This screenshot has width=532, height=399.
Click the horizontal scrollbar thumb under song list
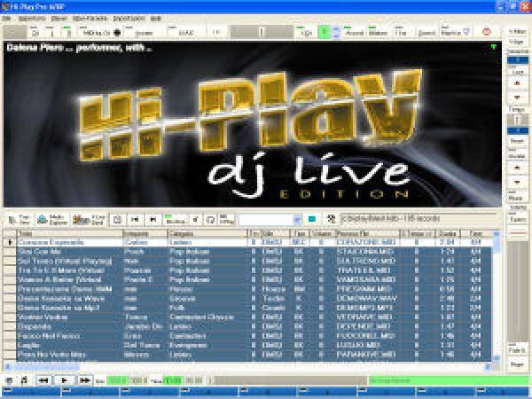46,366
